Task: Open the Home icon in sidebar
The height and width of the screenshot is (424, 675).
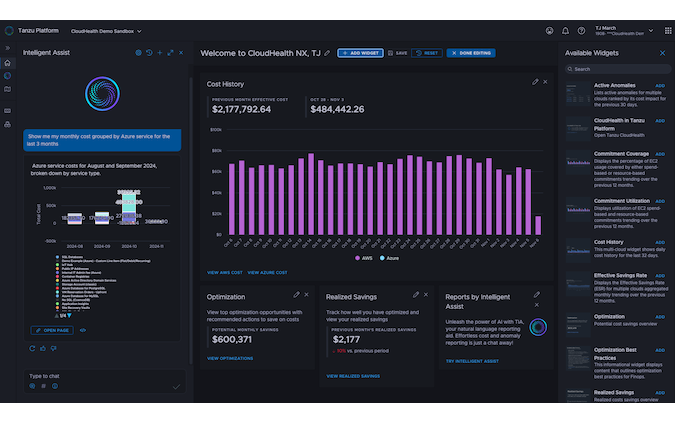Action: coord(7,63)
